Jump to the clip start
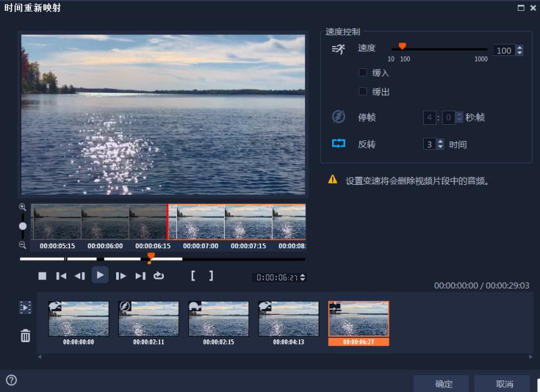This screenshot has width=540, height=392. click(61, 276)
